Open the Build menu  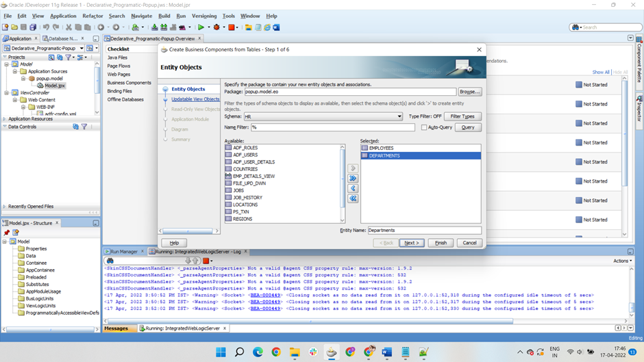(x=164, y=16)
